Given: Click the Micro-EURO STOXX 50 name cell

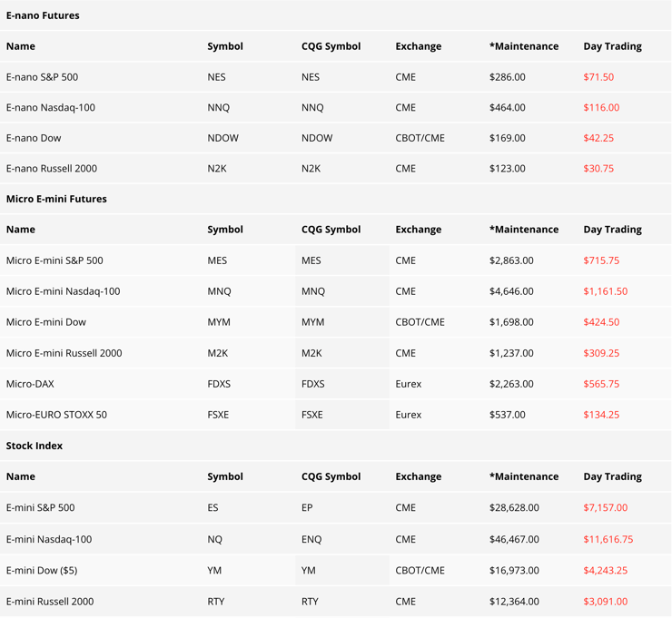Looking at the screenshot, I should point(56,415).
